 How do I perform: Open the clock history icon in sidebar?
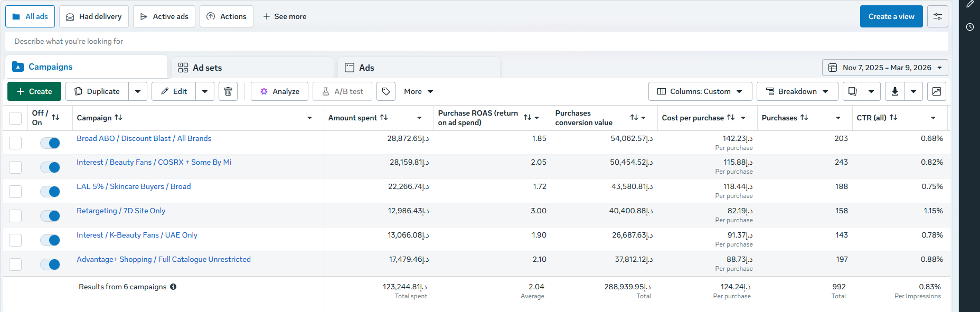coord(970,27)
